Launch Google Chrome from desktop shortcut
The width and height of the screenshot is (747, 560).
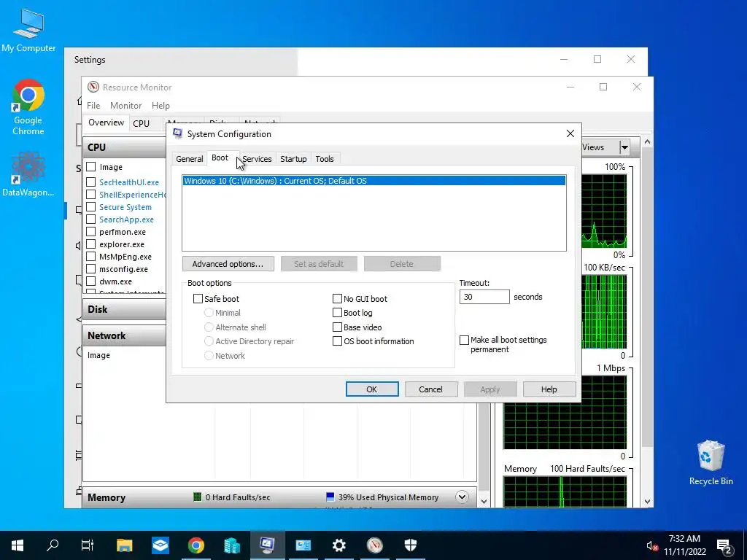(x=28, y=107)
